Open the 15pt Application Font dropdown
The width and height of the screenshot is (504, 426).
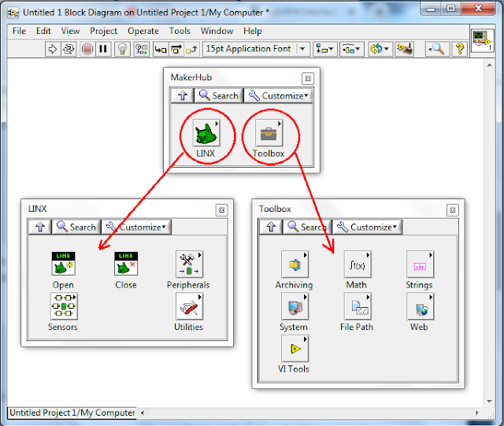click(x=256, y=49)
